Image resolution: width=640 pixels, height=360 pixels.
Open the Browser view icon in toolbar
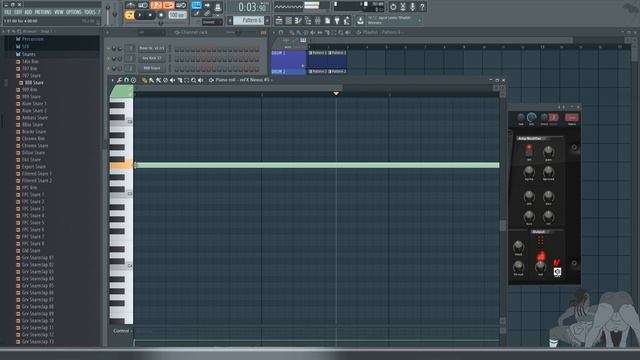click(x=308, y=20)
